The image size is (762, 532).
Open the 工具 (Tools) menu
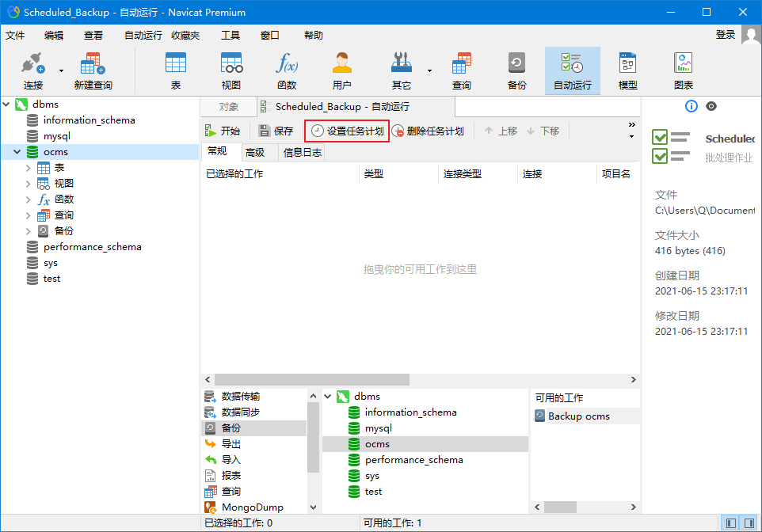(x=231, y=35)
